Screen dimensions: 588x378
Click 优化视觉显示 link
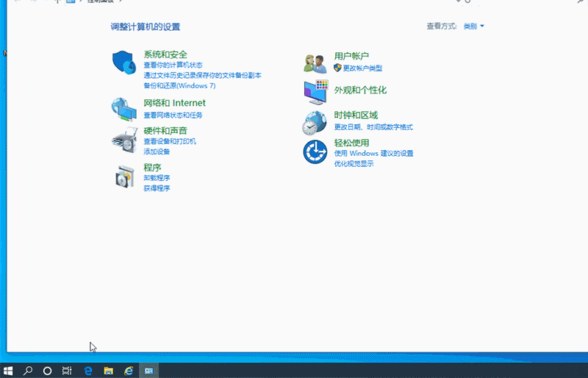click(x=354, y=164)
